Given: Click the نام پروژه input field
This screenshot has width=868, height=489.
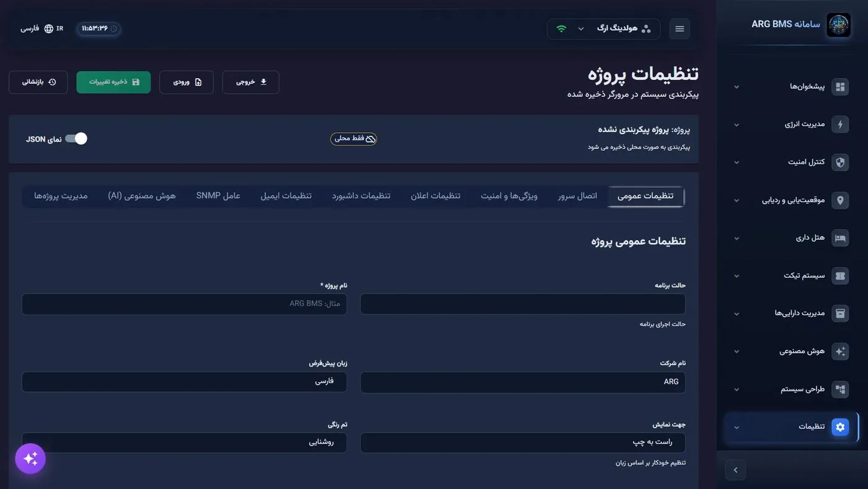Looking at the screenshot, I should pos(184,304).
